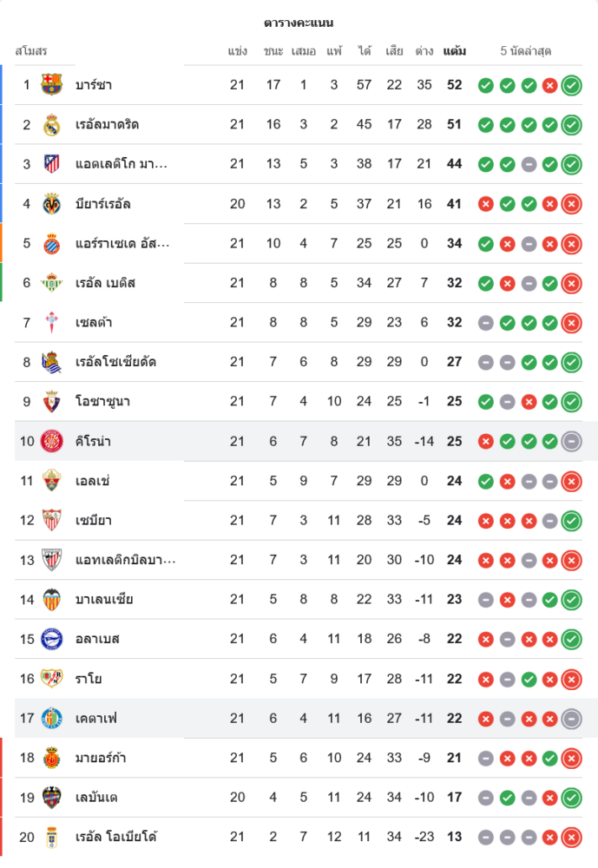The height and width of the screenshot is (868, 598).
Task: Click the Real Madrid club crest
Action: (52, 125)
